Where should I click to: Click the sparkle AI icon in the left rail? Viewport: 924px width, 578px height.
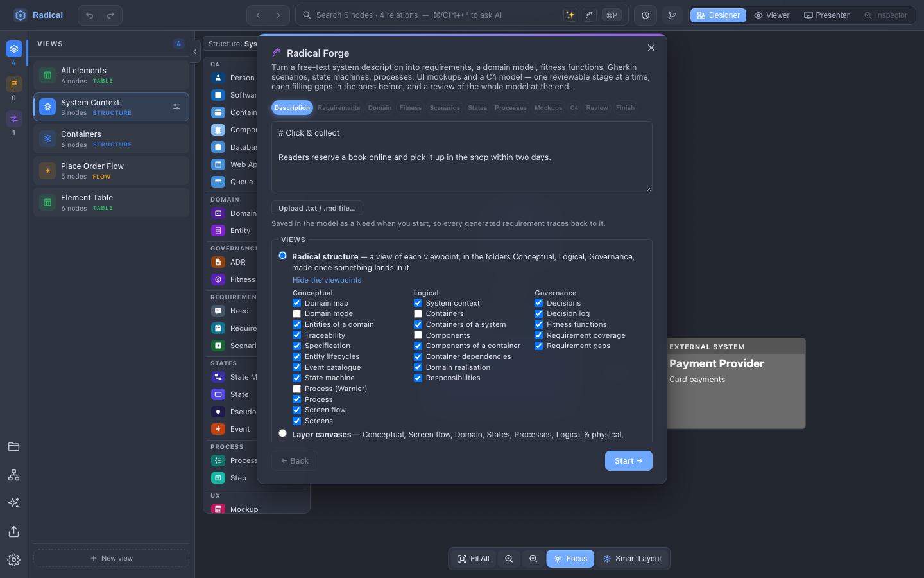click(x=14, y=503)
